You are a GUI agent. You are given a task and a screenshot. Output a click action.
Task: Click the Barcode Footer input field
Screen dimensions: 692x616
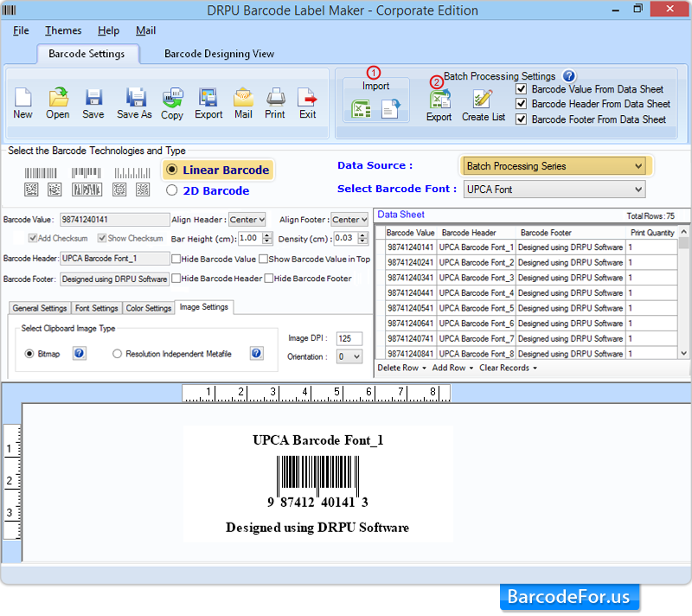coord(115,279)
